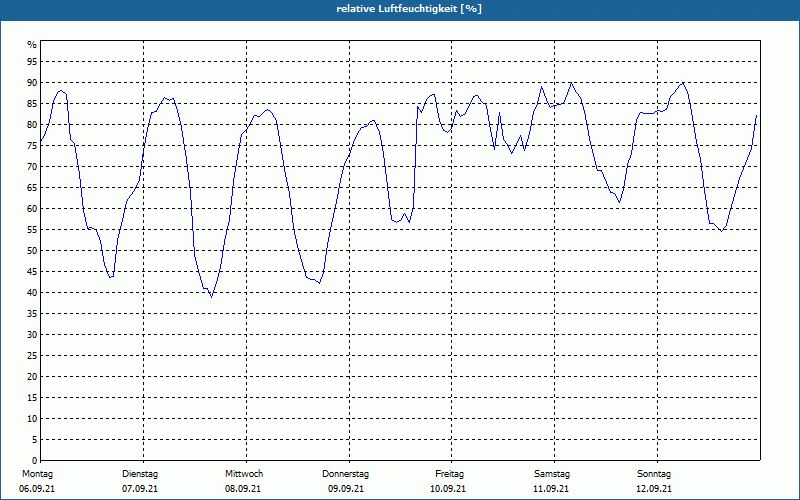
Task: Click the '85' y-axis label
Action: coord(32,104)
